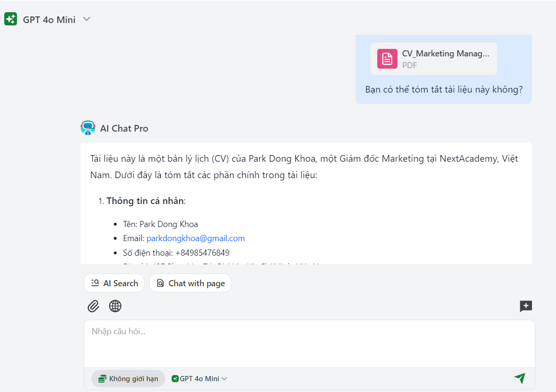Viewport: 556px width, 392px height.
Task: Click the Thông tin cá nhân heading
Action: (x=146, y=201)
